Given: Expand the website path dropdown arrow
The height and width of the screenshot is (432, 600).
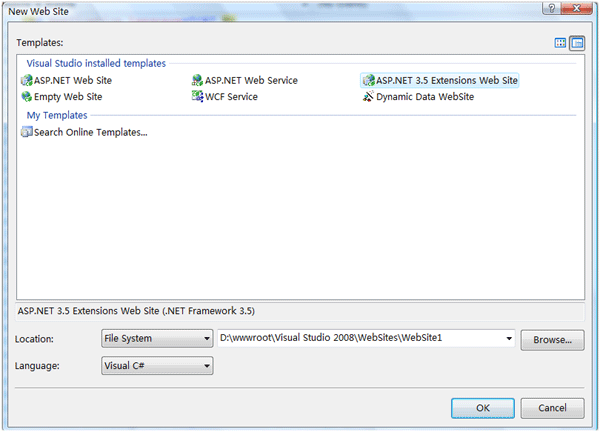Looking at the screenshot, I should point(509,338).
